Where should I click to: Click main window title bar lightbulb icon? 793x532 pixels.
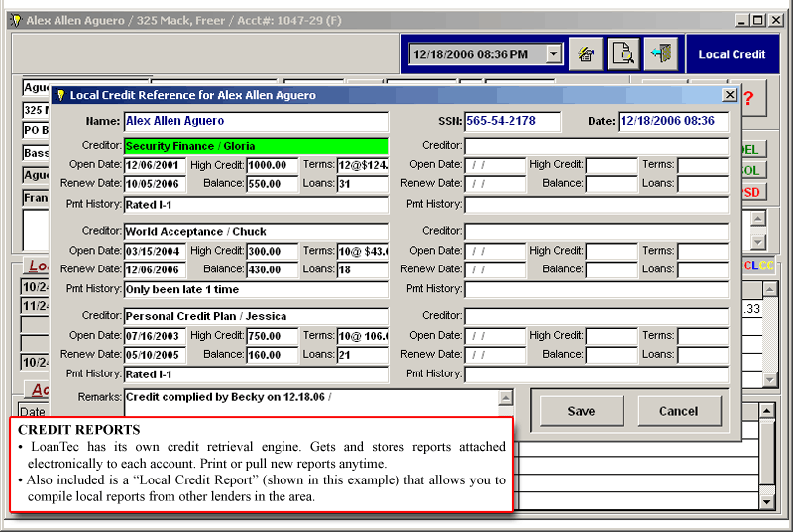tap(16, 20)
